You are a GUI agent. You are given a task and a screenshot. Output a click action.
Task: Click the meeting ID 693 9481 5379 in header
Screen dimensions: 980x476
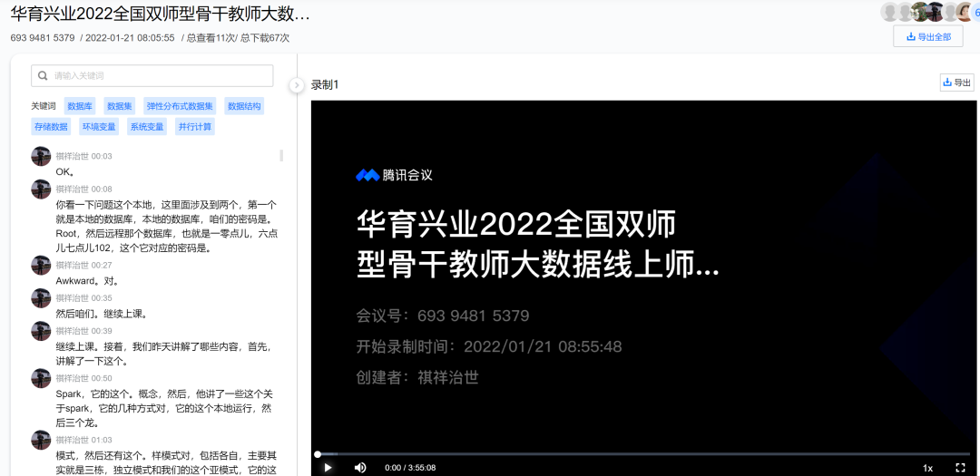tap(43, 38)
